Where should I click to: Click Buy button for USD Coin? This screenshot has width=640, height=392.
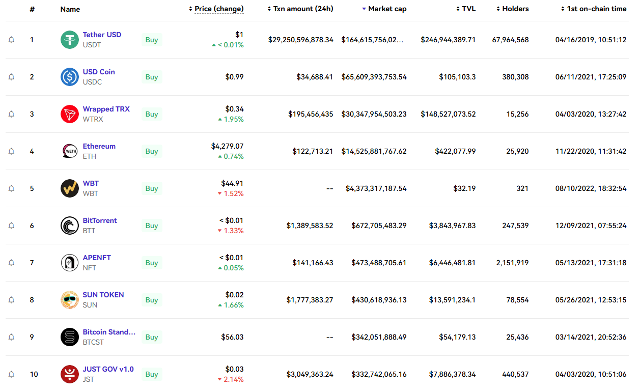pyautogui.click(x=152, y=77)
